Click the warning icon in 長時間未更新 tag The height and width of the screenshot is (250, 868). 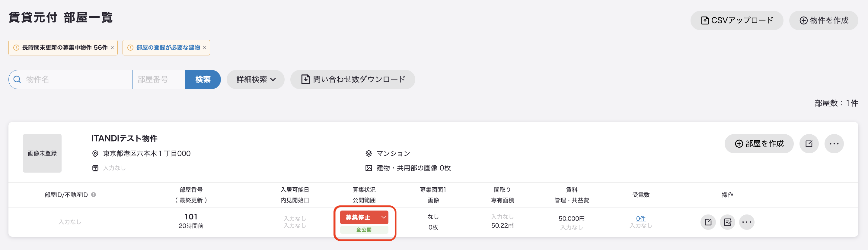point(16,48)
